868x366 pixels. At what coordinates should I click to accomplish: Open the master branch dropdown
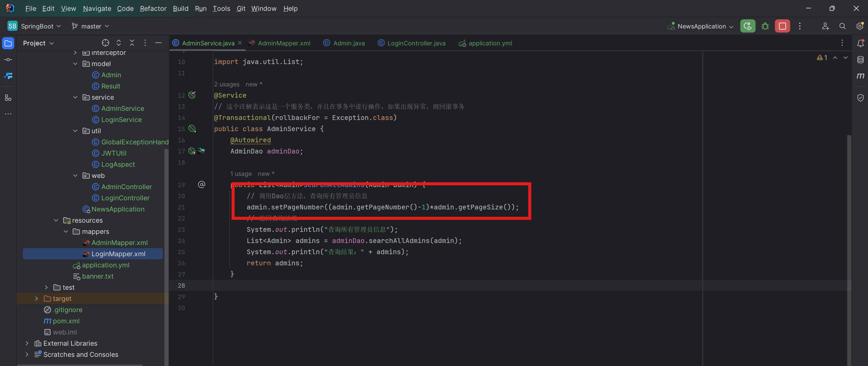coord(91,26)
